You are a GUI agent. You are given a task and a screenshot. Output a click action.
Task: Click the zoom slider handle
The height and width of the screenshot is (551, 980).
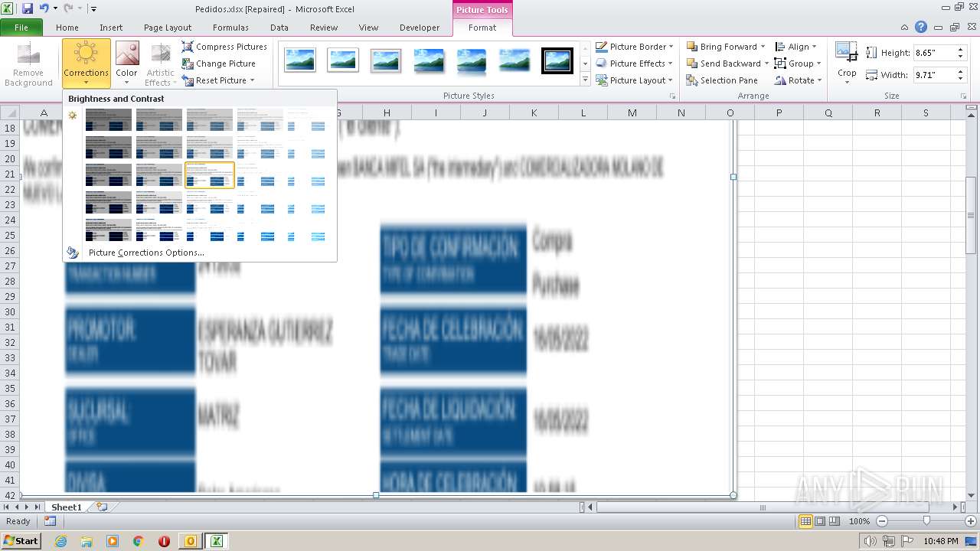(926, 521)
